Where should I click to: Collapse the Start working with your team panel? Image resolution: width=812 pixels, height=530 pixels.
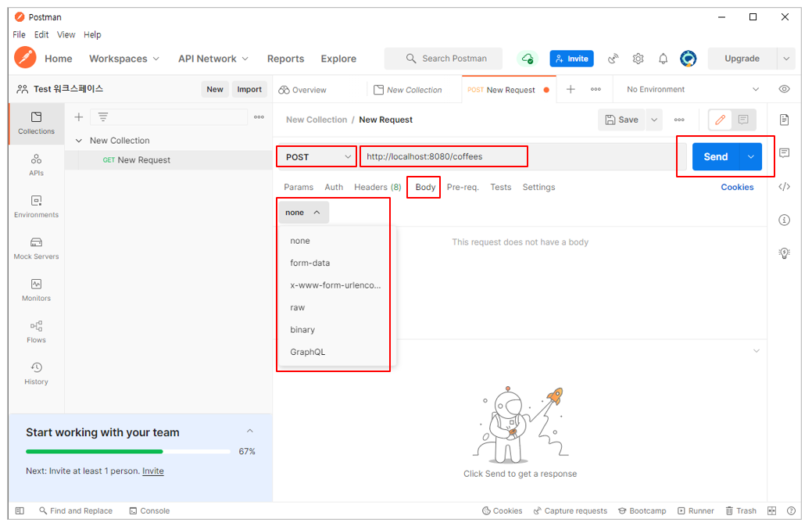[x=249, y=431]
